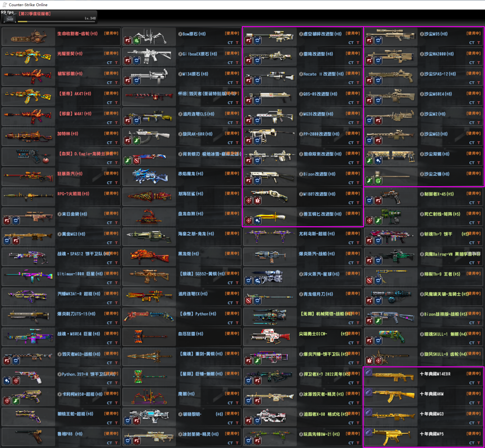Select the 尖端勇士OICW weapon thumbnail
Screen dimensions: 485x448
270,337
